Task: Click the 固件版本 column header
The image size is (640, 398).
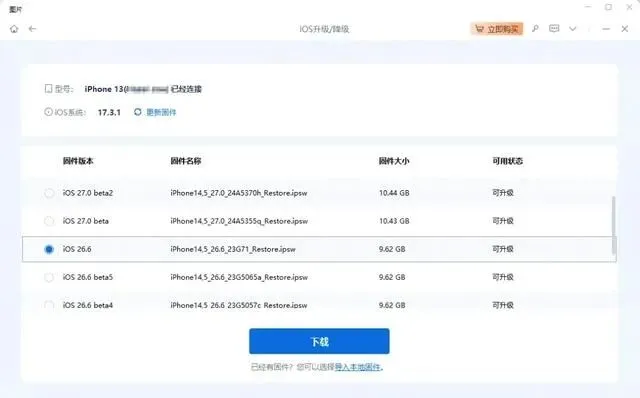Action: coord(78,161)
